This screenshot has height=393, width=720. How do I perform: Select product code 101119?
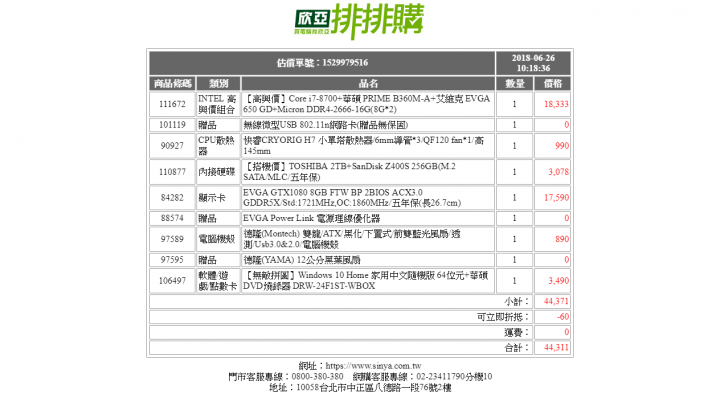[172, 125]
